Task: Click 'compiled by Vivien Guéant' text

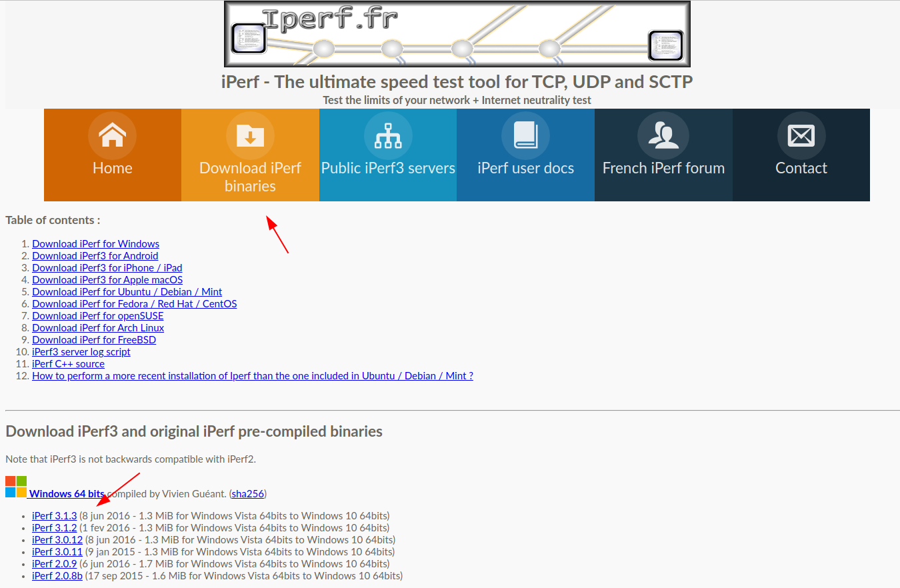Action: (x=166, y=494)
